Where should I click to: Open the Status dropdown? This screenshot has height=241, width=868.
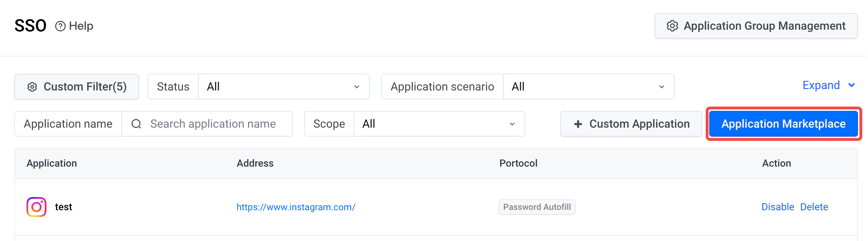point(283,87)
